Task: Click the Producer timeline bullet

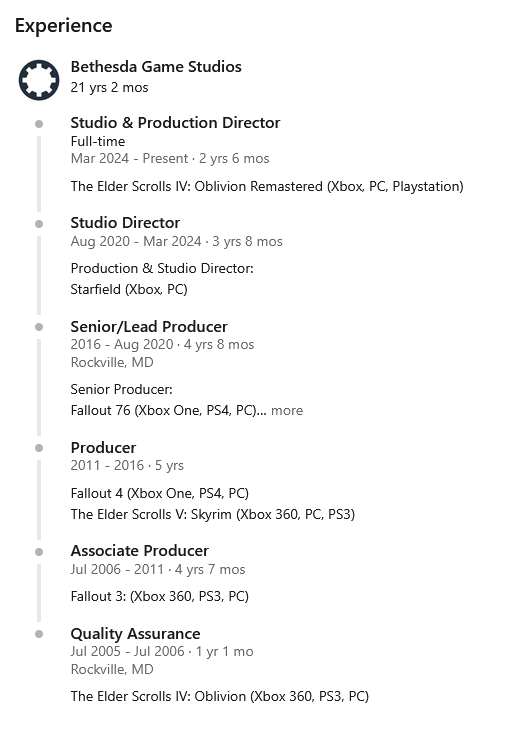Action: click(39, 448)
